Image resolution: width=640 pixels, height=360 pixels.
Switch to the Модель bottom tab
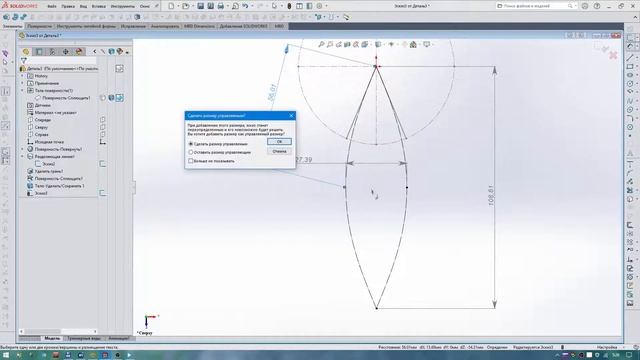click(x=52, y=338)
